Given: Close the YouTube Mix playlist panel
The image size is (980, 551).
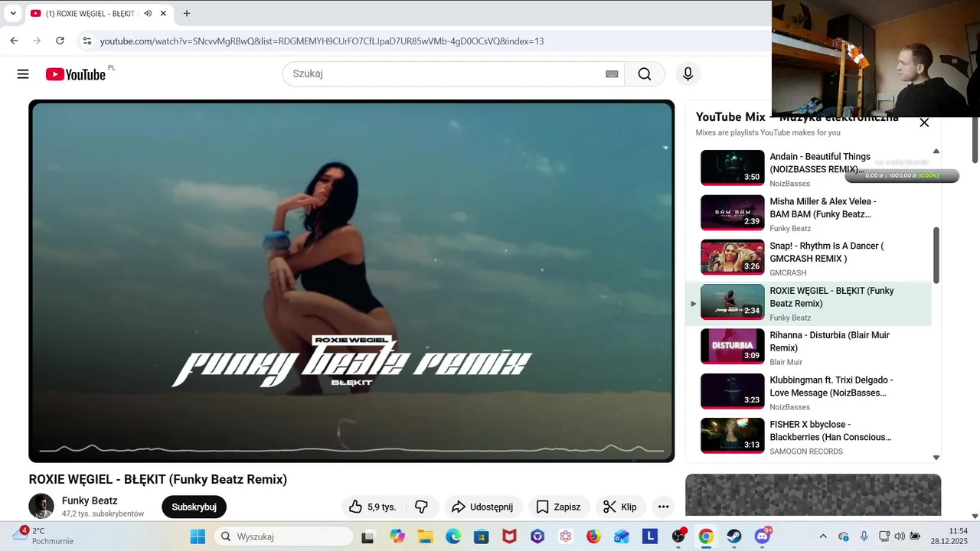Looking at the screenshot, I should click(924, 122).
